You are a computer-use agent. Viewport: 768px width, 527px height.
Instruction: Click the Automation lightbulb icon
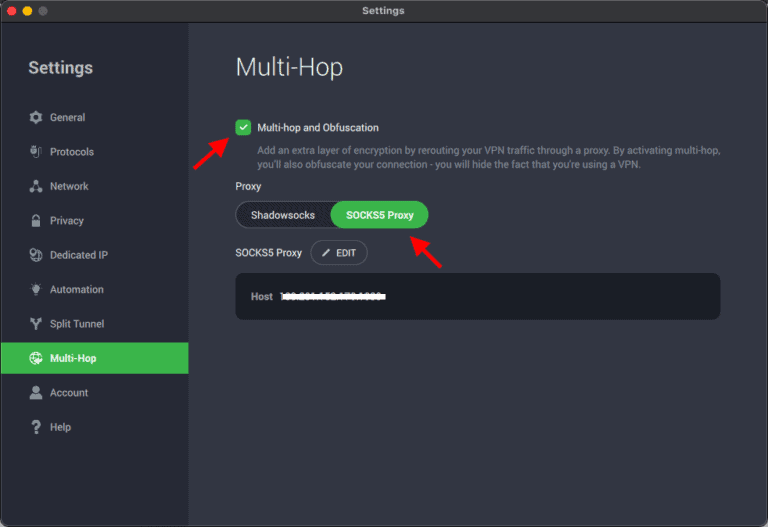click(36, 290)
